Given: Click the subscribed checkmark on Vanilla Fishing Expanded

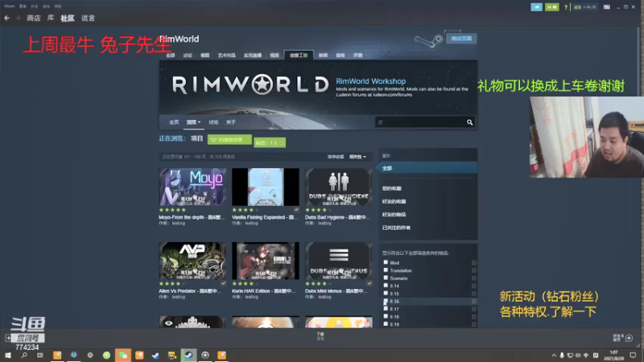Looking at the screenshot, I should tap(296, 210).
